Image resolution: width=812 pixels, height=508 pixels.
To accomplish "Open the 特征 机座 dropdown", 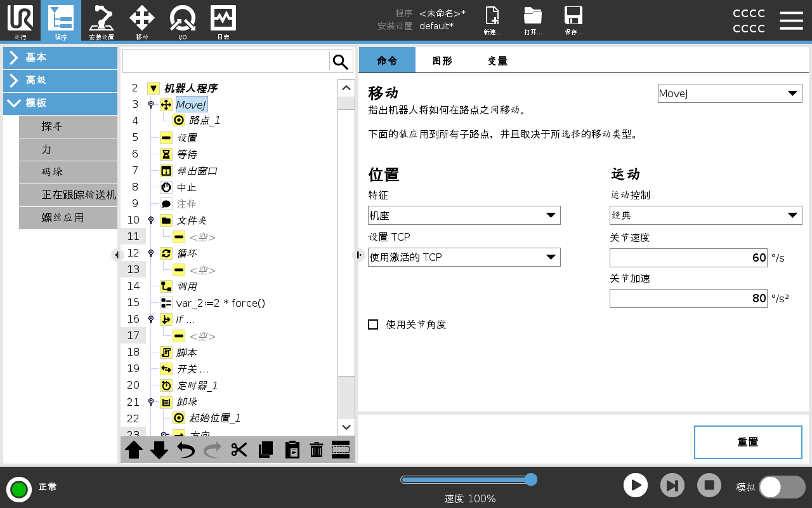I will tap(464, 215).
